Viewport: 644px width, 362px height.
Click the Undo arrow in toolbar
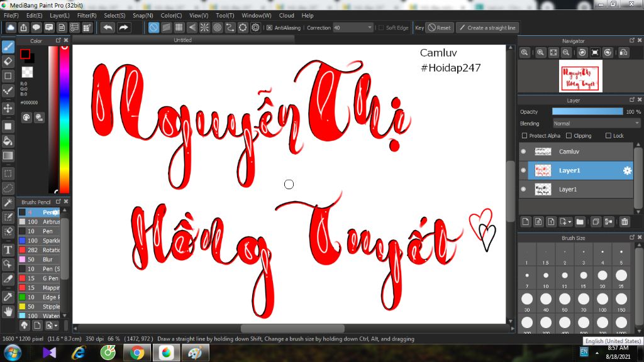click(108, 28)
